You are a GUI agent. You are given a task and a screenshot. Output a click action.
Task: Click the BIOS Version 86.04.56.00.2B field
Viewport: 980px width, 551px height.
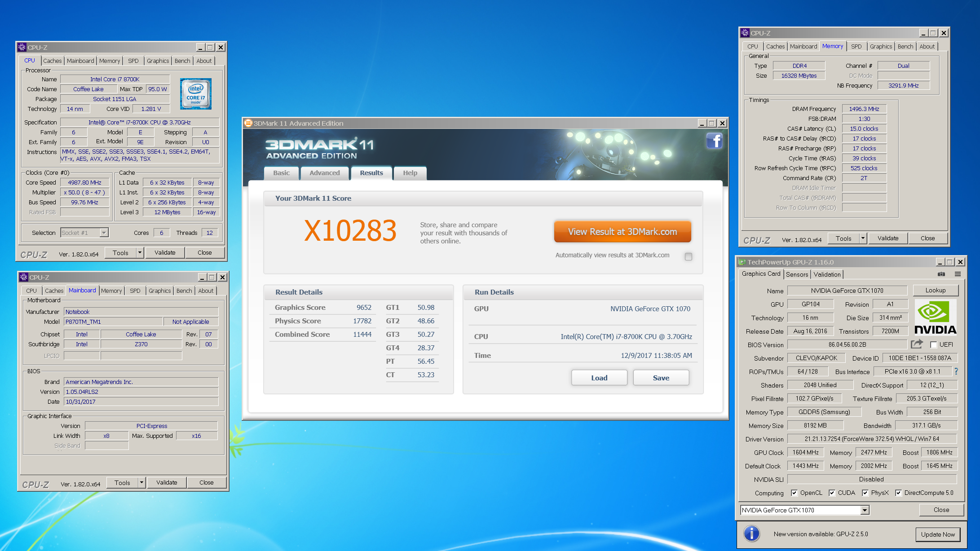(847, 344)
